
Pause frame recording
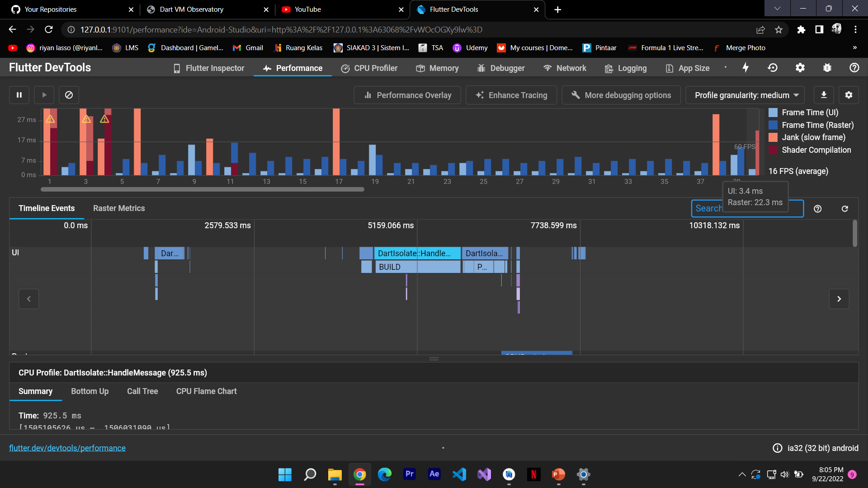tap(19, 95)
